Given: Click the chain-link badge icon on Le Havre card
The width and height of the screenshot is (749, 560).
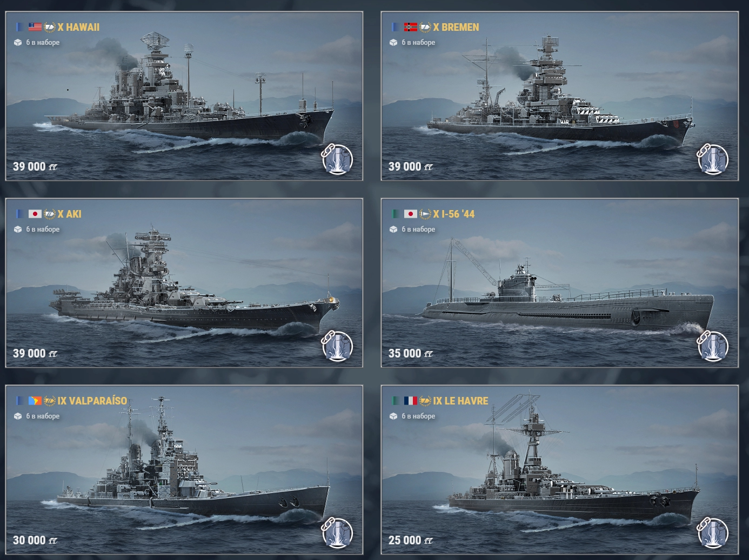Looking at the screenshot, I should point(712,532).
